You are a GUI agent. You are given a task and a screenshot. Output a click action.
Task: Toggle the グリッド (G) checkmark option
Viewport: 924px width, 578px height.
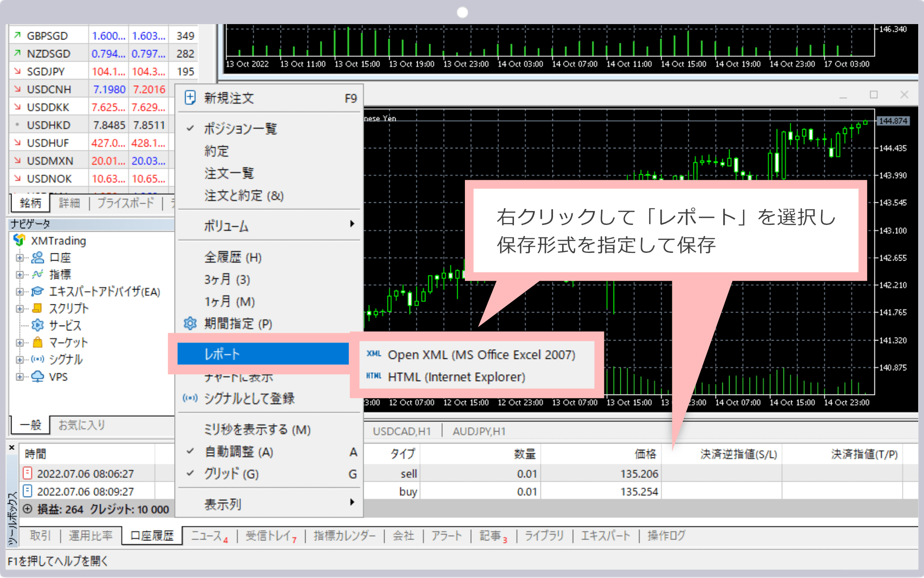[x=231, y=474]
